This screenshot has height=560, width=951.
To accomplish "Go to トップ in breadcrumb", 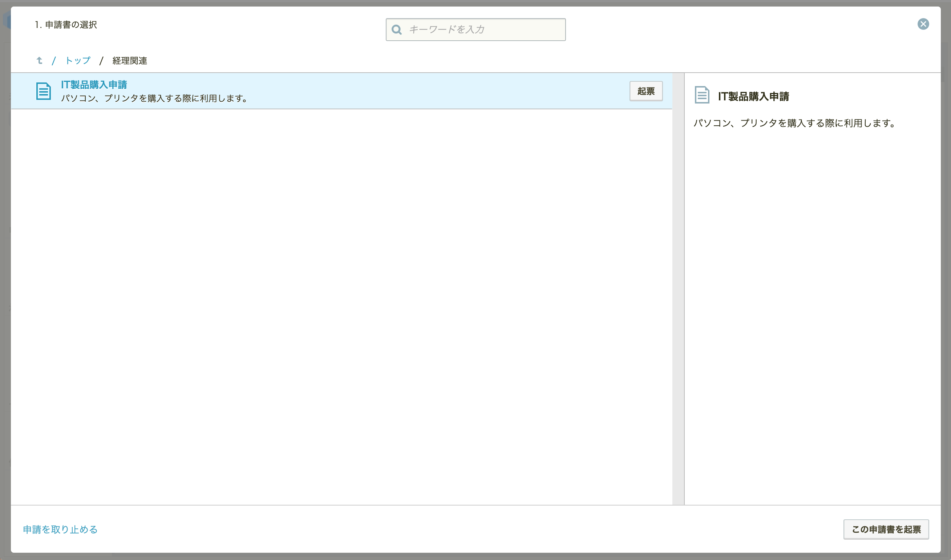I will pos(78,60).
